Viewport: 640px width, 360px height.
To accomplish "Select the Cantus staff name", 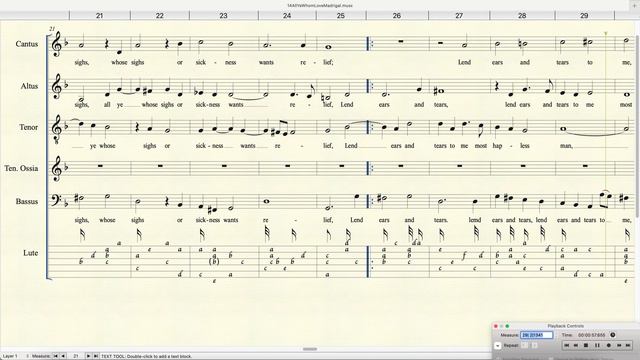I will [27, 44].
